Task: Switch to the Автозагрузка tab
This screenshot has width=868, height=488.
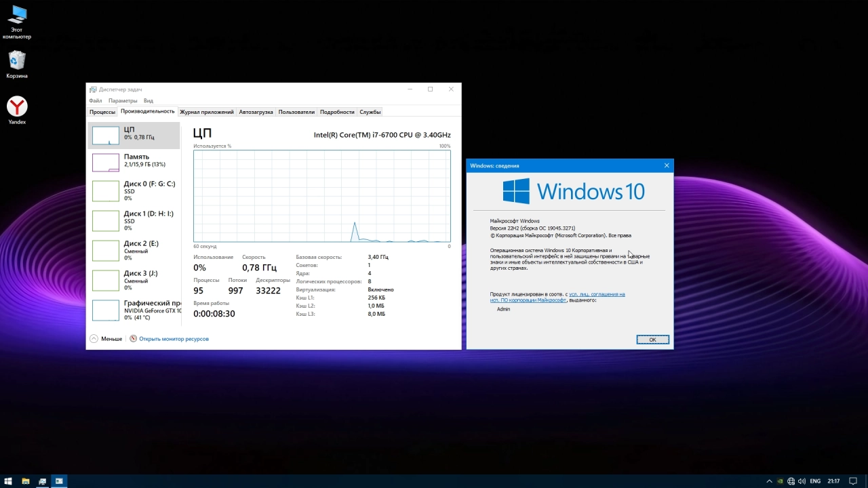Action: [256, 112]
